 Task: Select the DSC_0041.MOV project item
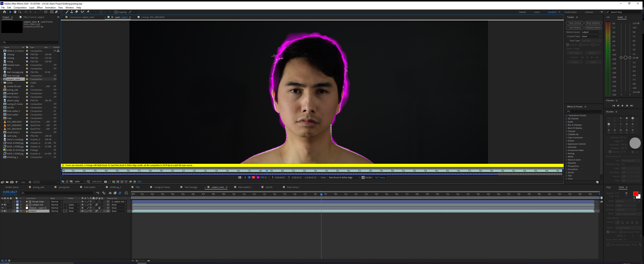14,122
